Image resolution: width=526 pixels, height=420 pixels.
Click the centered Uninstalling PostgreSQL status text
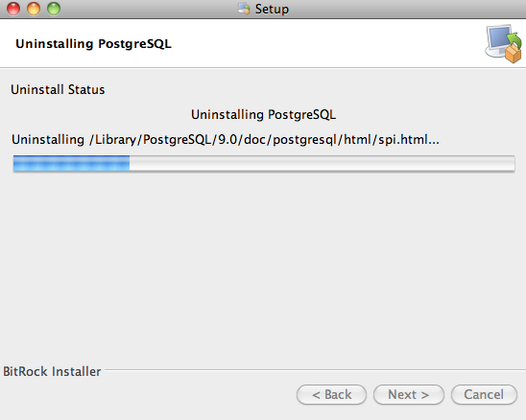[263, 115]
